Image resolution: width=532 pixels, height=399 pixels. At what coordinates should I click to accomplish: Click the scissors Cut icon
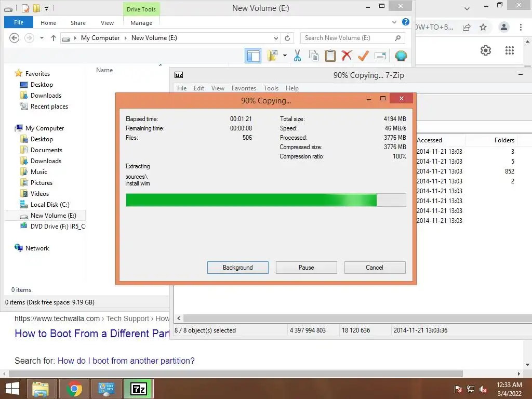298,56
